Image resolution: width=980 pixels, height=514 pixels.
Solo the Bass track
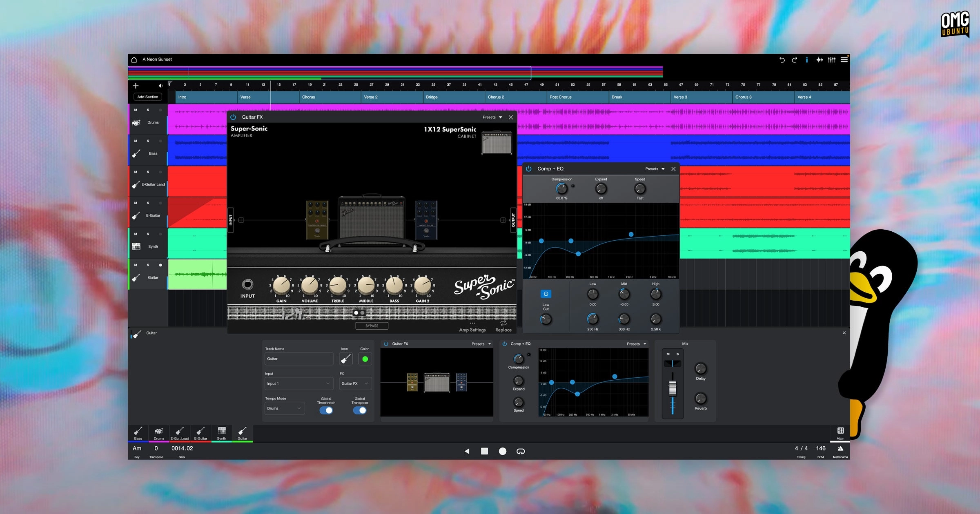click(148, 141)
